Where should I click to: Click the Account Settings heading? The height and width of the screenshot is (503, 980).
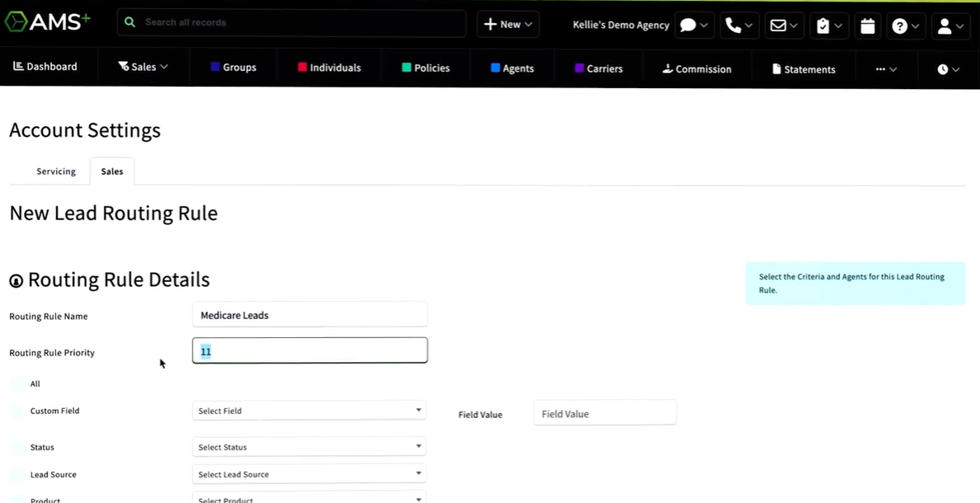tap(85, 130)
